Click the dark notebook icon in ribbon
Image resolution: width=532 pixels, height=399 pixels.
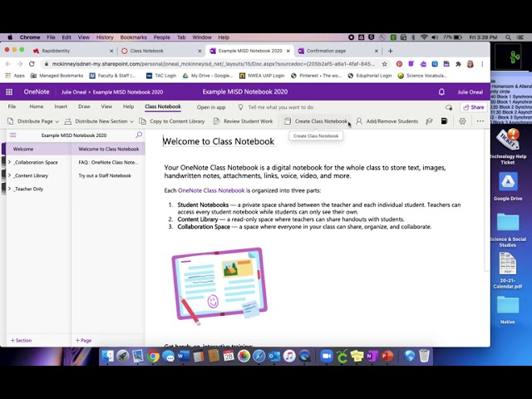(x=444, y=121)
